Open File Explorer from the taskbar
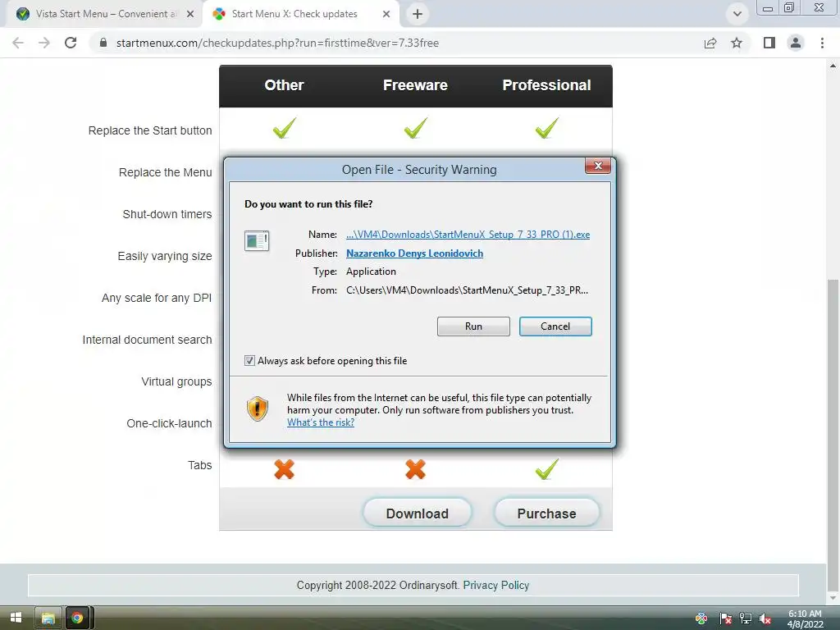 click(48, 618)
